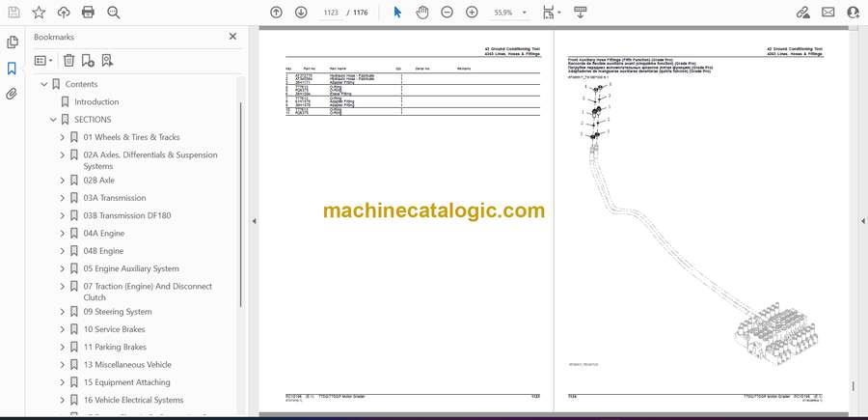Click the page number field 1123
Image resolution: width=868 pixels, height=420 pixels.
click(331, 13)
